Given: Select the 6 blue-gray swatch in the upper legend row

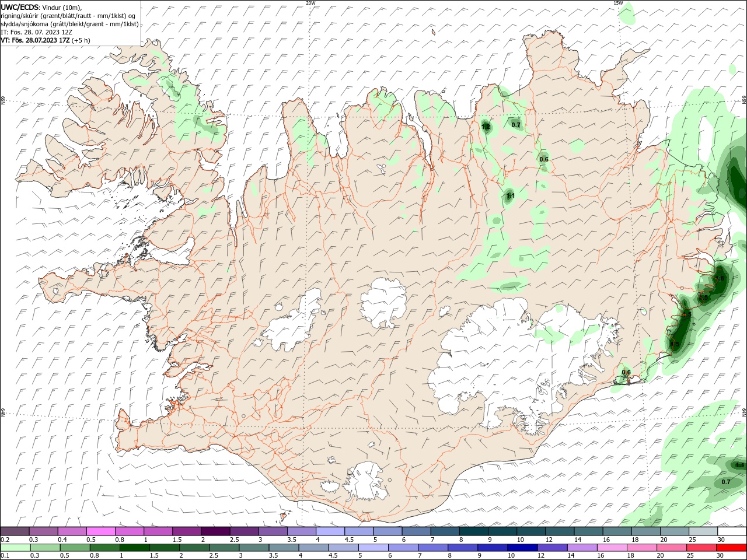Looking at the screenshot, I should (x=416, y=531).
